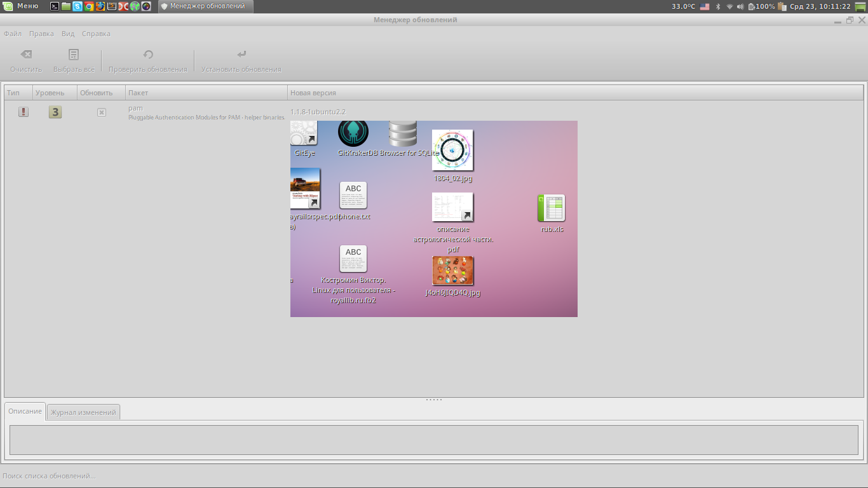Open the Правка menu
Screen dimensions: 868x488
(x=41, y=34)
